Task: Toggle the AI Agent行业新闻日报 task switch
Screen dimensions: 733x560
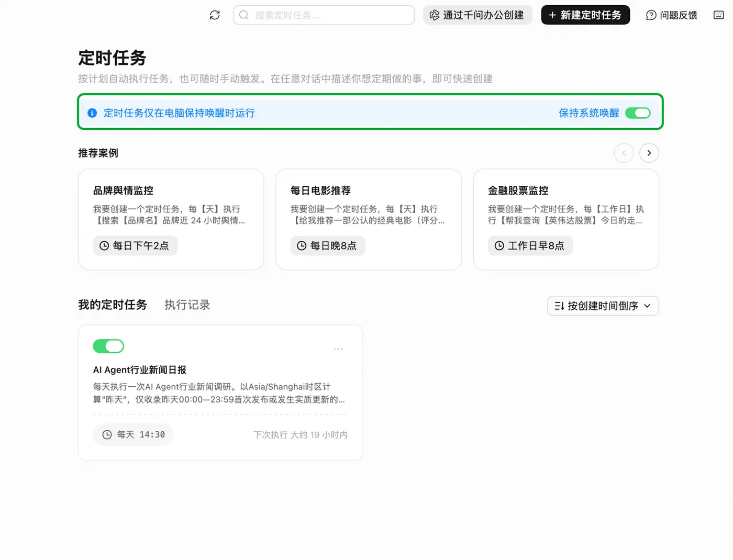Action: (x=108, y=346)
